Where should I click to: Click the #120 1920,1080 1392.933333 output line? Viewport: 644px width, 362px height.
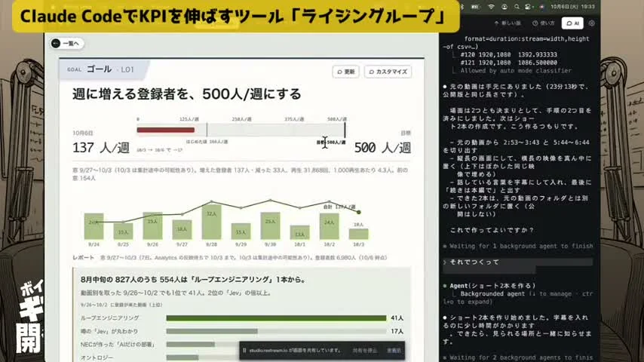click(x=508, y=54)
